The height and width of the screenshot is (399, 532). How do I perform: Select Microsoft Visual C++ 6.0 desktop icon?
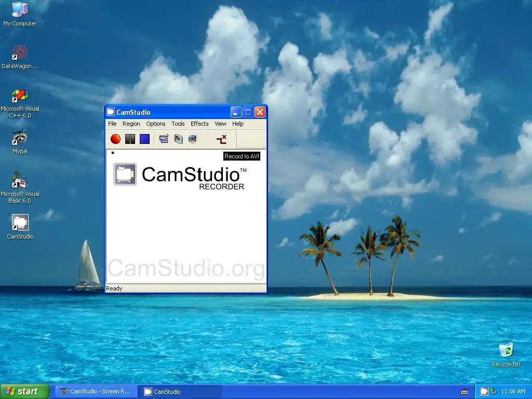tap(20, 103)
